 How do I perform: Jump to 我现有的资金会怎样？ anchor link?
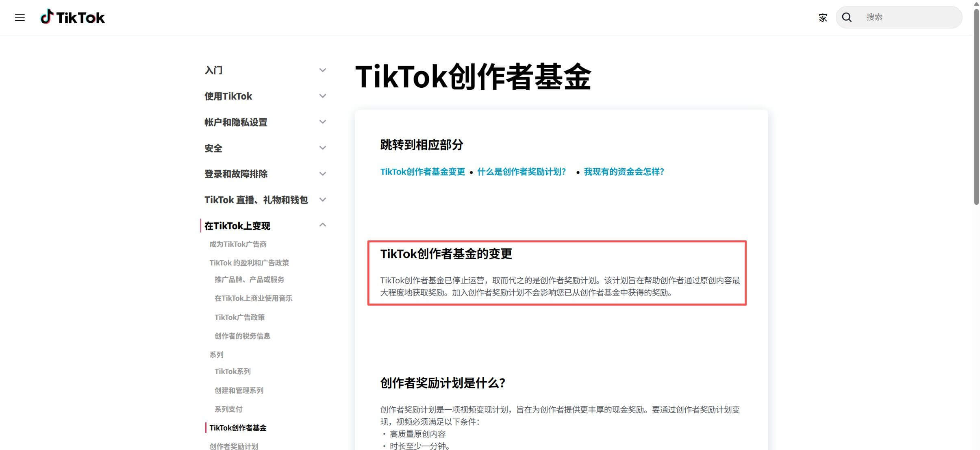tap(624, 172)
